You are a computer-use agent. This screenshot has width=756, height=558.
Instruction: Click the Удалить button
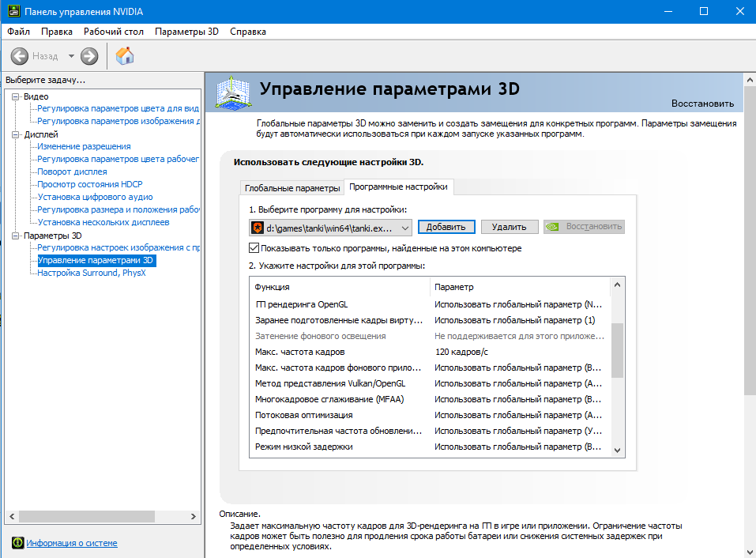[x=510, y=227]
